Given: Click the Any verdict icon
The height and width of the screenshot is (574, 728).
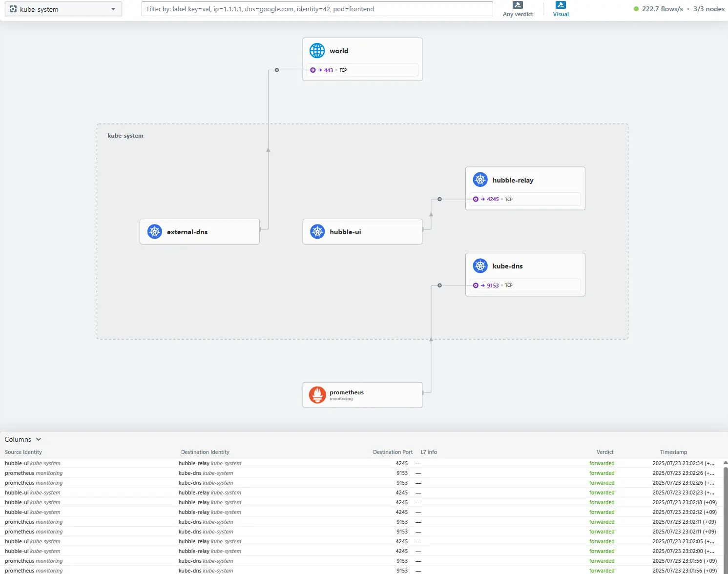Looking at the screenshot, I should click(518, 5).
